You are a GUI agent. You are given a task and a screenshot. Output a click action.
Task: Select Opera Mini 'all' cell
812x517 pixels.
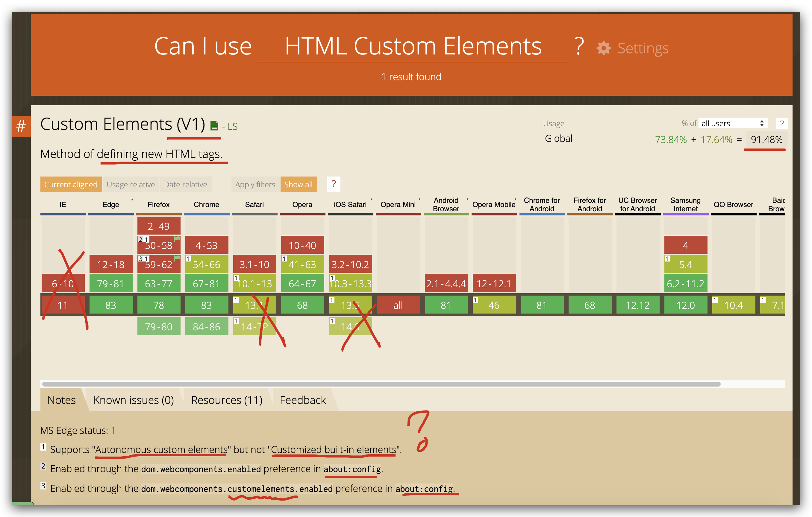coord(398,305)
